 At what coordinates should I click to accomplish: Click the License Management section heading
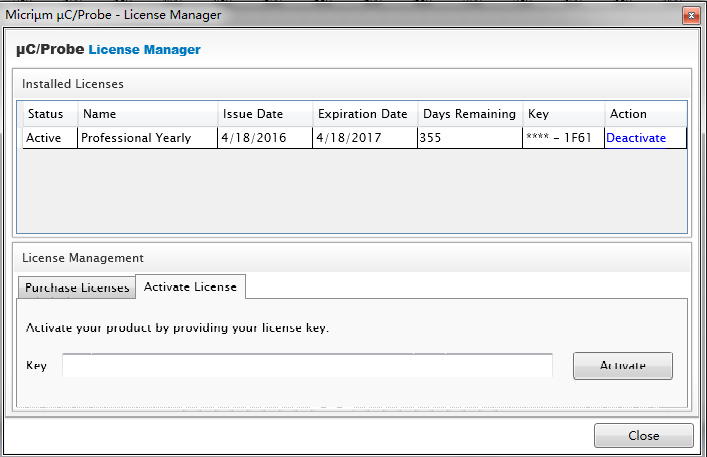83,258
